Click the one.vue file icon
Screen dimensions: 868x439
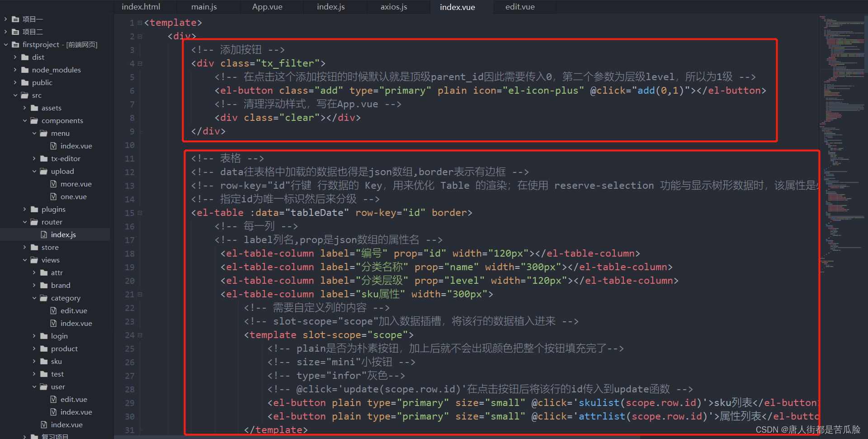53,196
